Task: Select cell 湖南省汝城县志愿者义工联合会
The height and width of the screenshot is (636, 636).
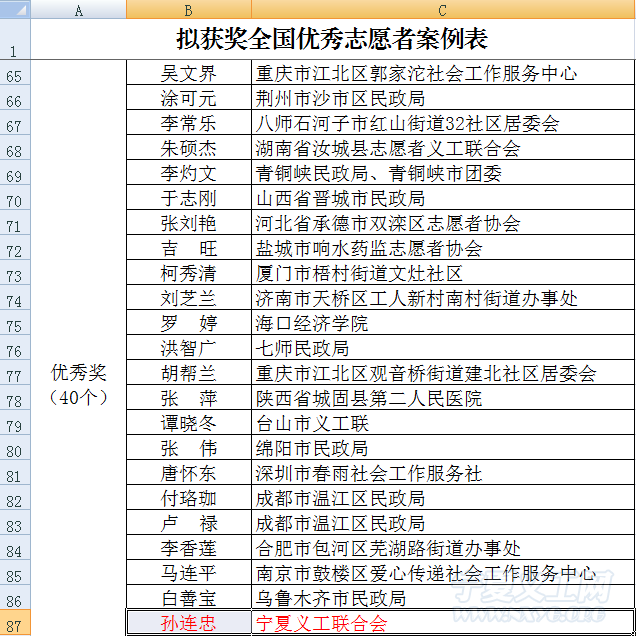Action: [443, 148]
